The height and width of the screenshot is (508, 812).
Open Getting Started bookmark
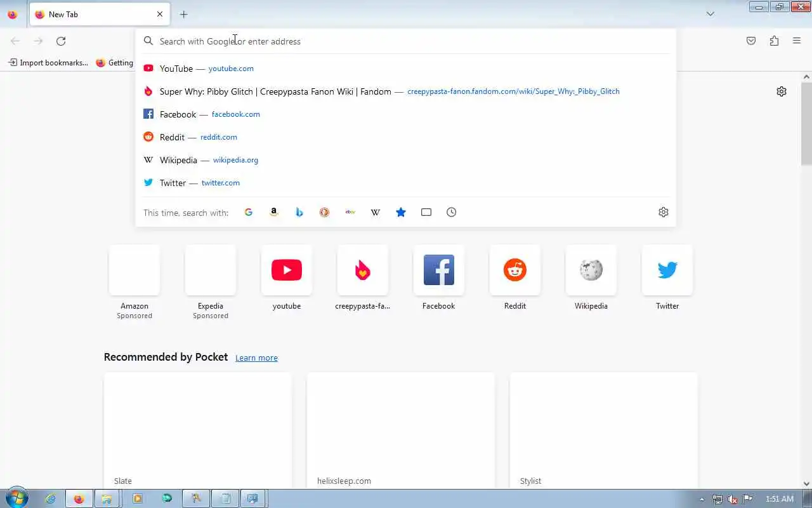[x=115, y=62]
